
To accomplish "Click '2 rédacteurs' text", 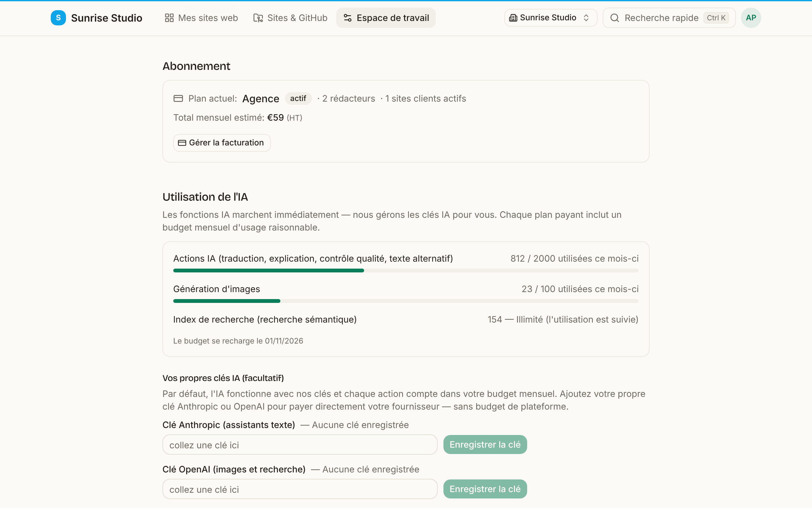I will (349, 98).
